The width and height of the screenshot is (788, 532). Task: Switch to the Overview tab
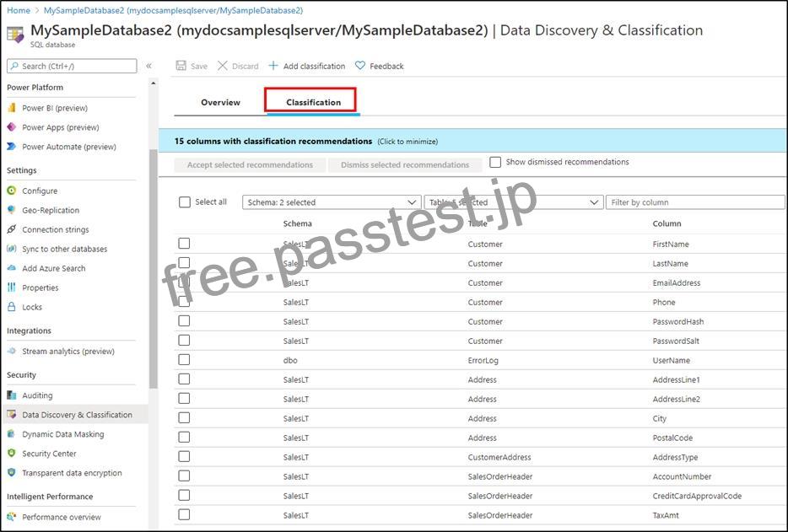(220, 103)
